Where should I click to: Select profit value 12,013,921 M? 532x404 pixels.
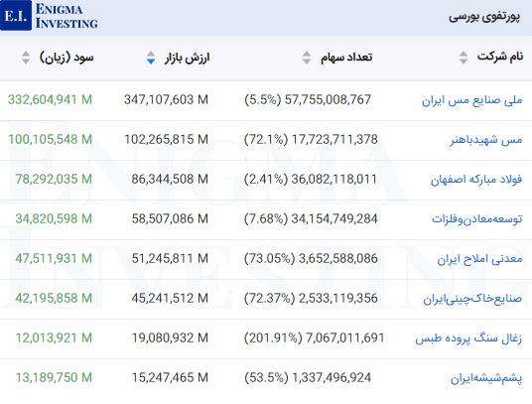coord(54,337)
